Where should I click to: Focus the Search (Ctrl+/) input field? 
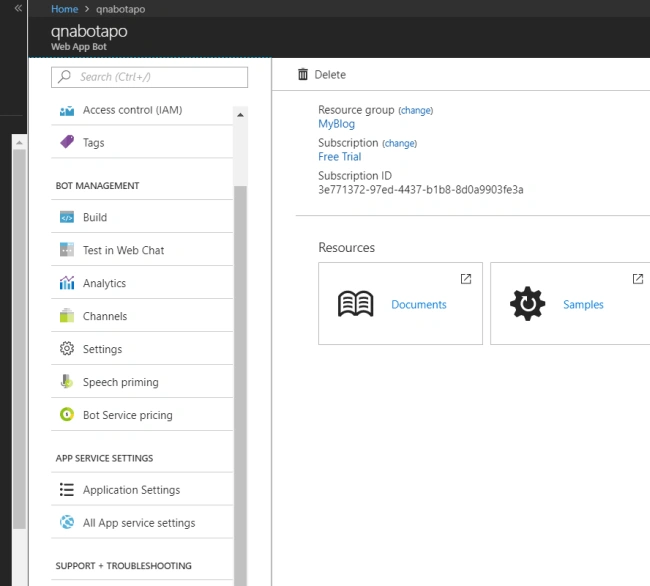[x=149, y=77]
